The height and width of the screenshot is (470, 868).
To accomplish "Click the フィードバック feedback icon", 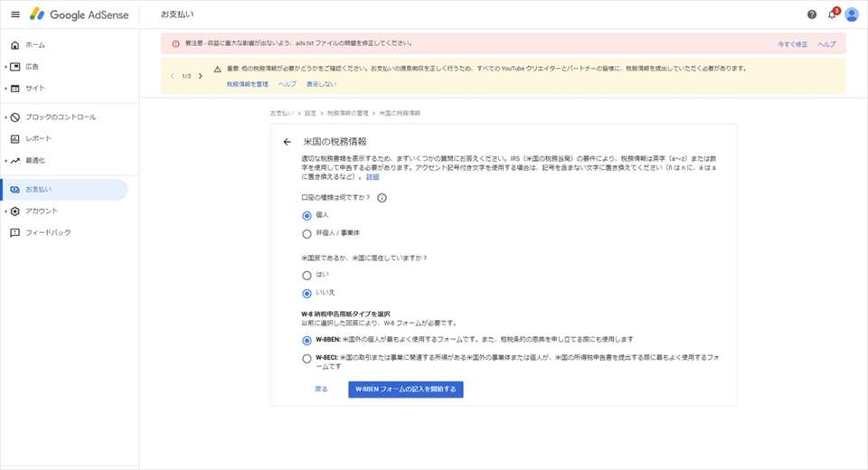I will pyautogui.click(x=15, y=232).
